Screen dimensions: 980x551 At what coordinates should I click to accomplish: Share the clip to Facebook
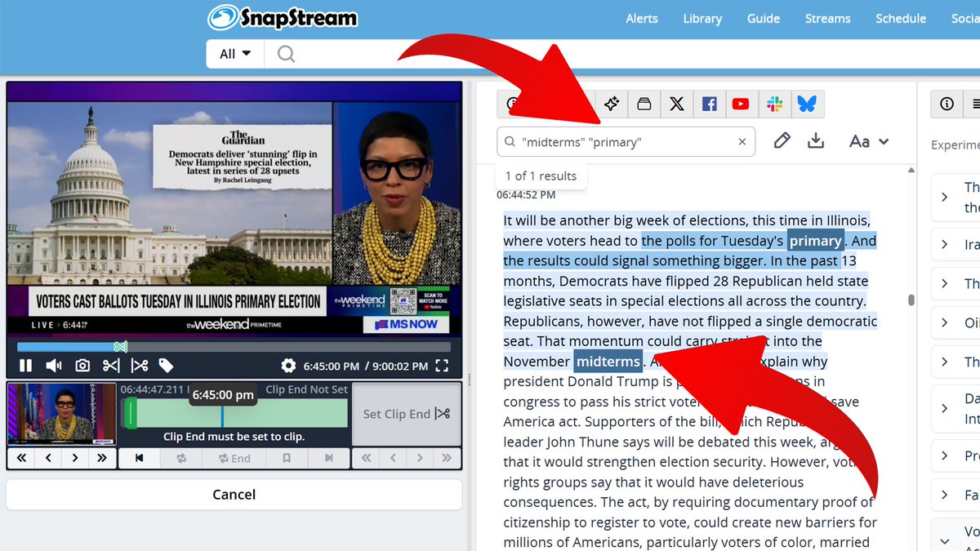point(708,104)
